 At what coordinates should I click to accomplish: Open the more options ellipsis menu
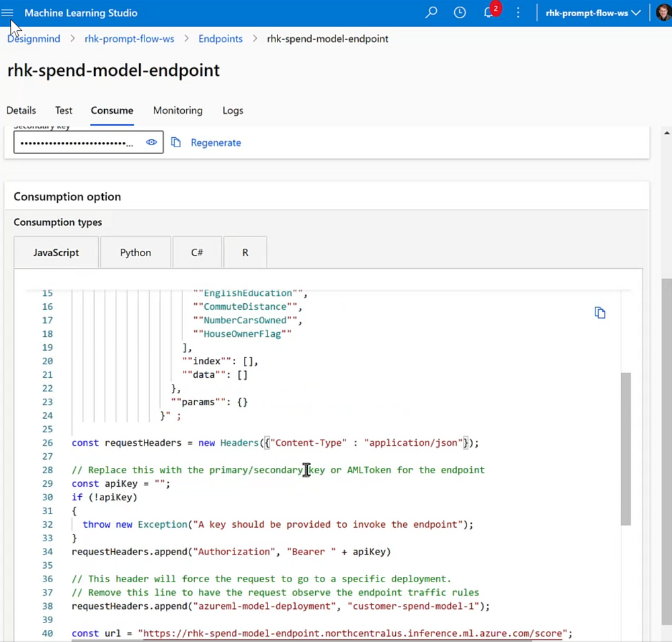[518, 12]
